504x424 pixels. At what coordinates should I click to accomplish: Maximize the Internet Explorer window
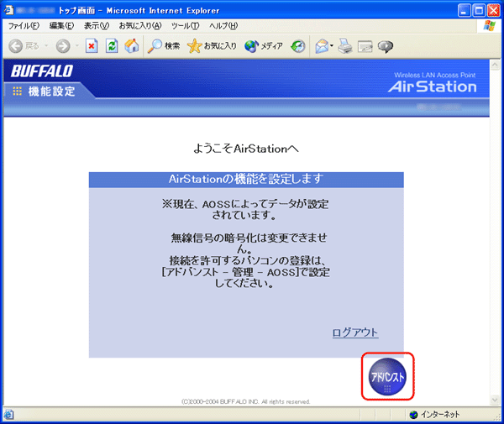coord(479,11)
